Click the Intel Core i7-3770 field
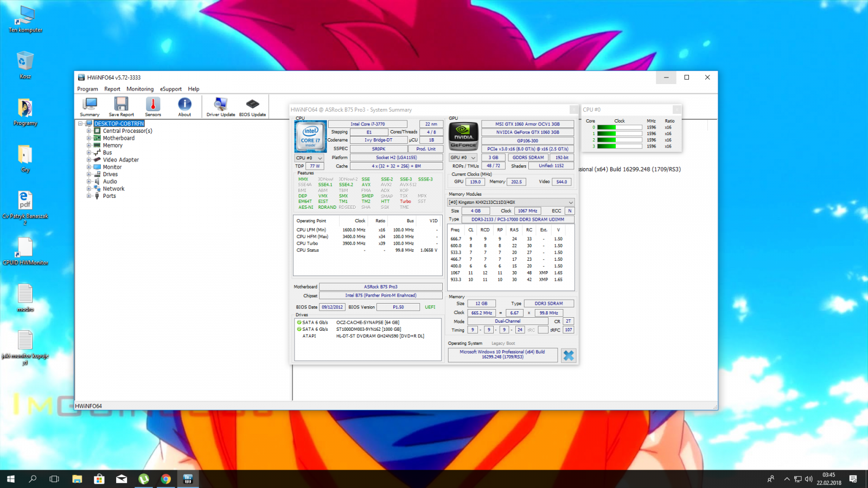Image resolution: width=868 pixels, height=488 pixels. point(367,124)
